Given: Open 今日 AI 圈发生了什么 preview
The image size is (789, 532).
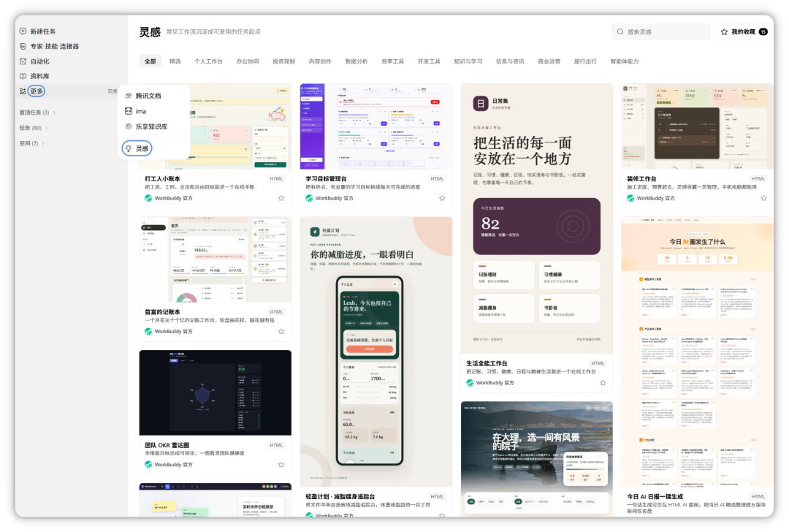Looking at the screenshot, I should [x=697, y=351].
